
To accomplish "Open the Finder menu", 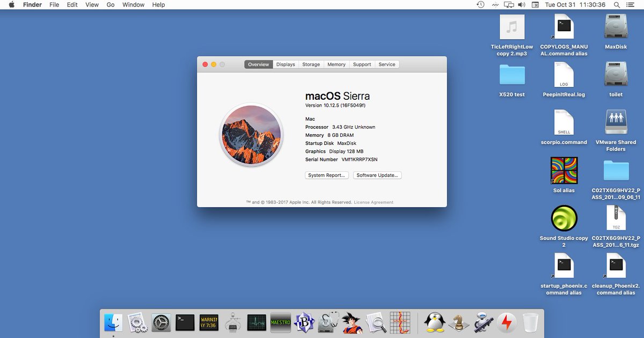I will [32, 5].
